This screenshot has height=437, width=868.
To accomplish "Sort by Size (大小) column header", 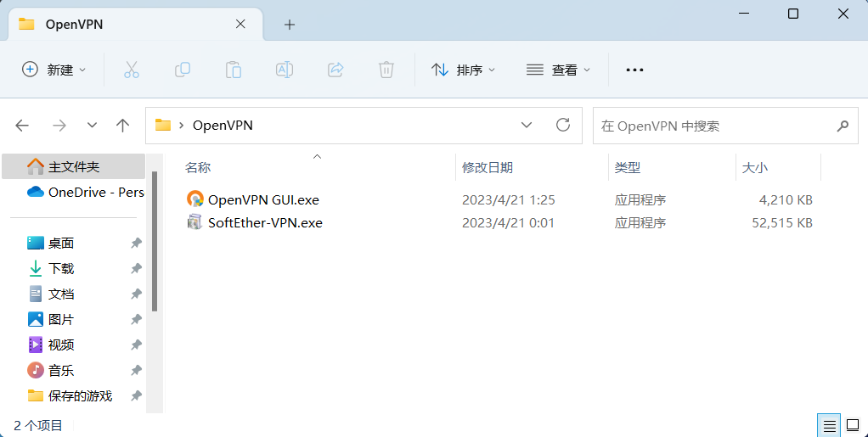I will [x=754, y=168].
